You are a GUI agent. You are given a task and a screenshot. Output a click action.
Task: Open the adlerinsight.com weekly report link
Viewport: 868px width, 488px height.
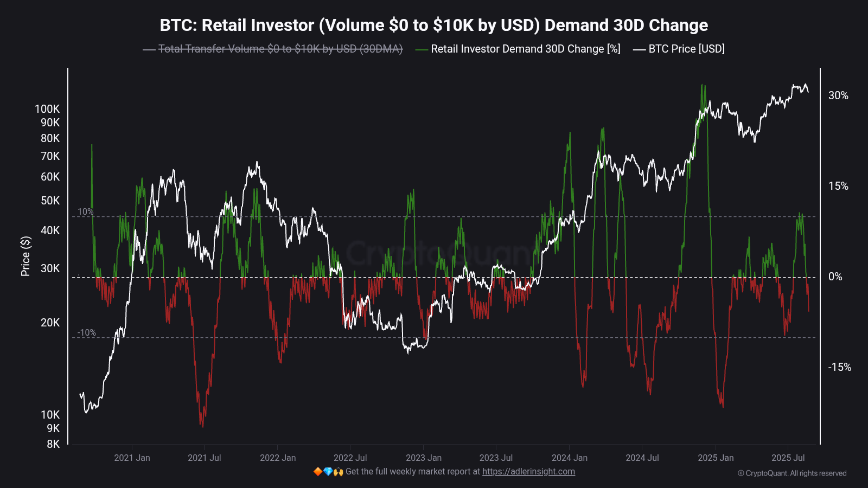point(528,472)
